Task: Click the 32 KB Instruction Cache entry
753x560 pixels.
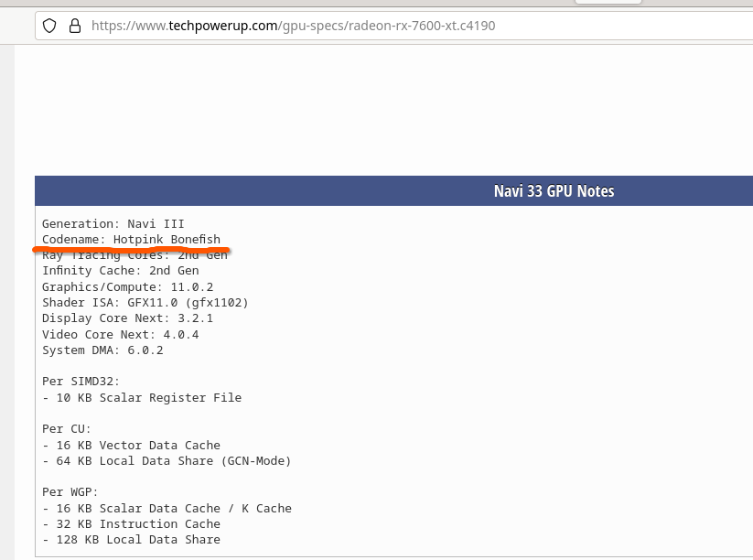Action: click(x=131, y=523)
